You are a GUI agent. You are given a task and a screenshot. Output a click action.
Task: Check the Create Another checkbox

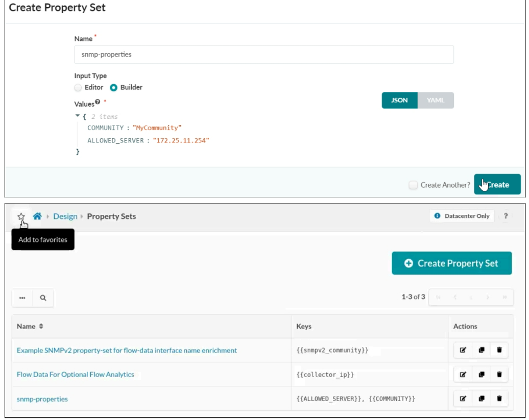[413, 185]
